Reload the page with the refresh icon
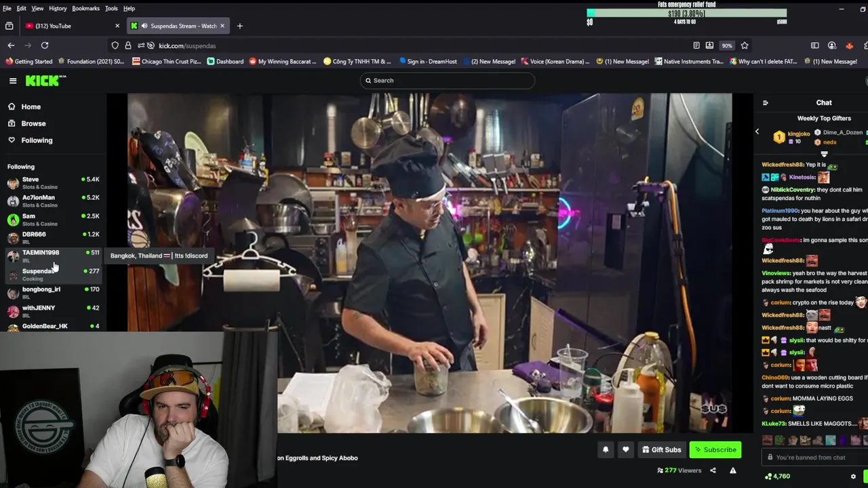Image resolution: width=868 pixels, height=488 pixels. tap(45, 45)
